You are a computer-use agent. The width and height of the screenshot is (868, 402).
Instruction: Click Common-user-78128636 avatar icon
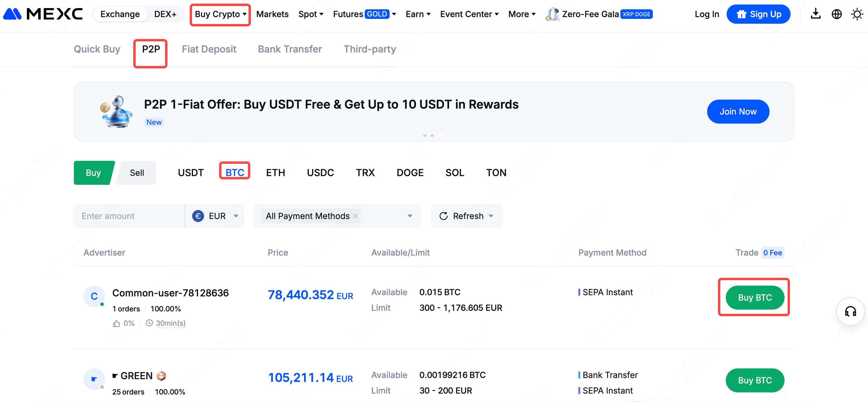point(94,296)
